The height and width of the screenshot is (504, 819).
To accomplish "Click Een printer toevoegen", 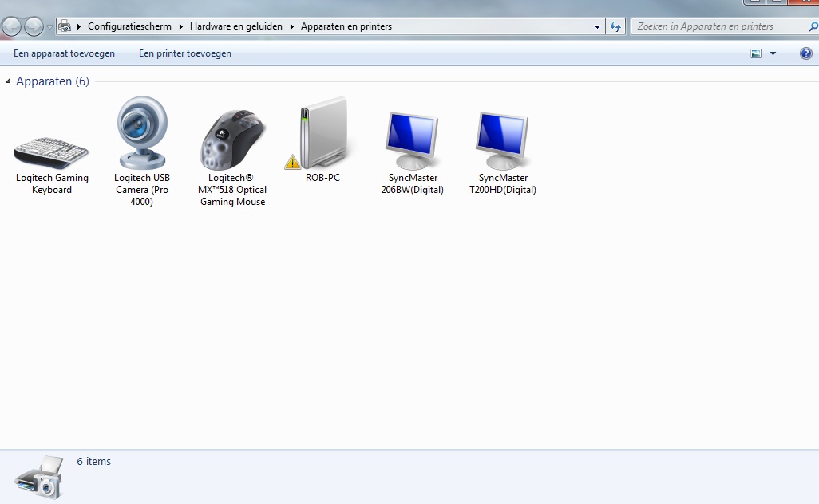I will tap(185, 53).
